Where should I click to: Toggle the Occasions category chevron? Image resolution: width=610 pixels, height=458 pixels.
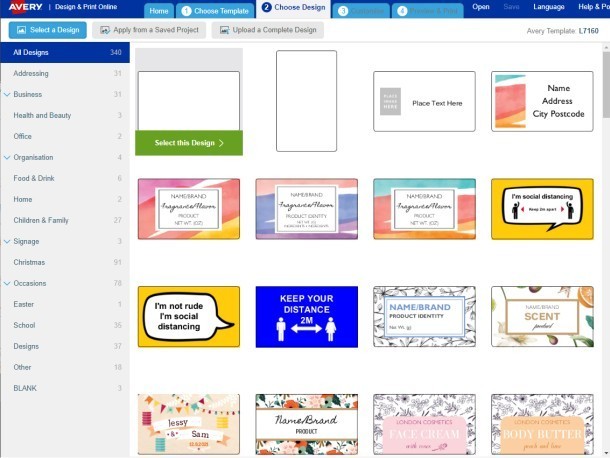[x=7, y=283]
